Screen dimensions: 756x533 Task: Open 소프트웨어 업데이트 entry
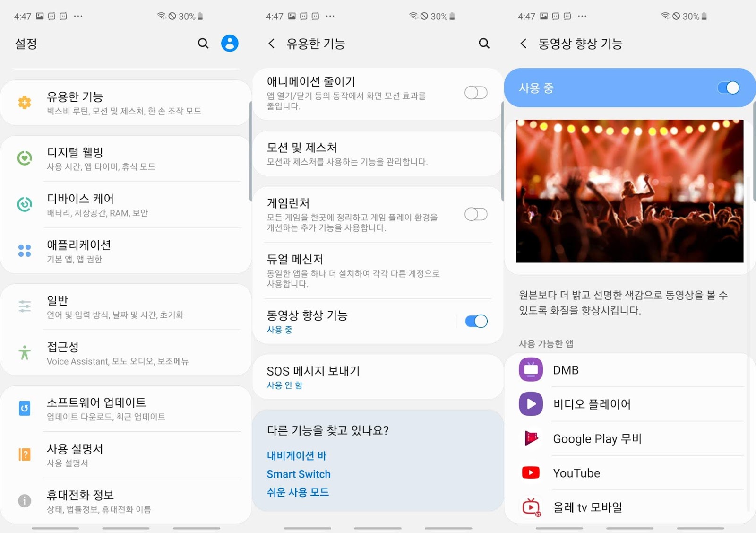[126, 409]
